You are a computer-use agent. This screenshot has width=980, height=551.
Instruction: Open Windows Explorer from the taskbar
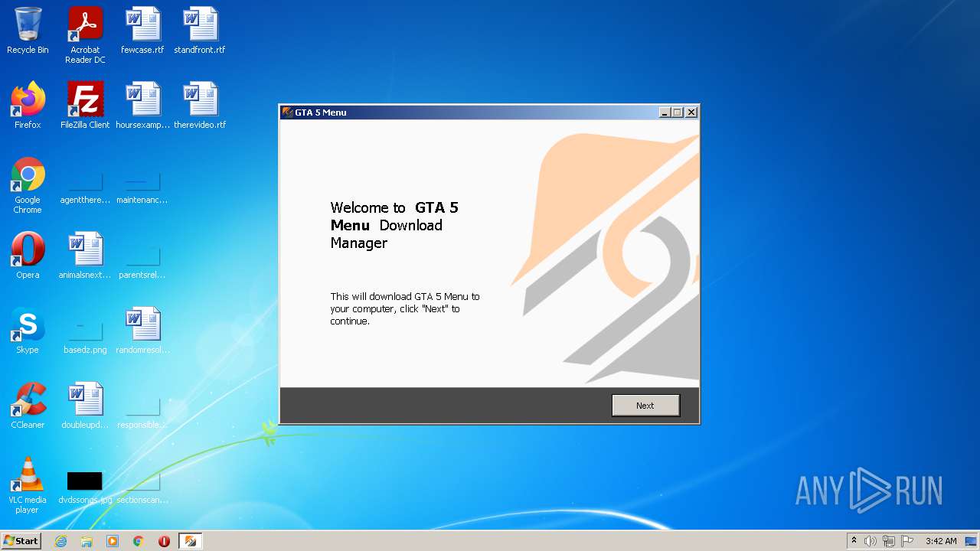(x=87, y=541)
